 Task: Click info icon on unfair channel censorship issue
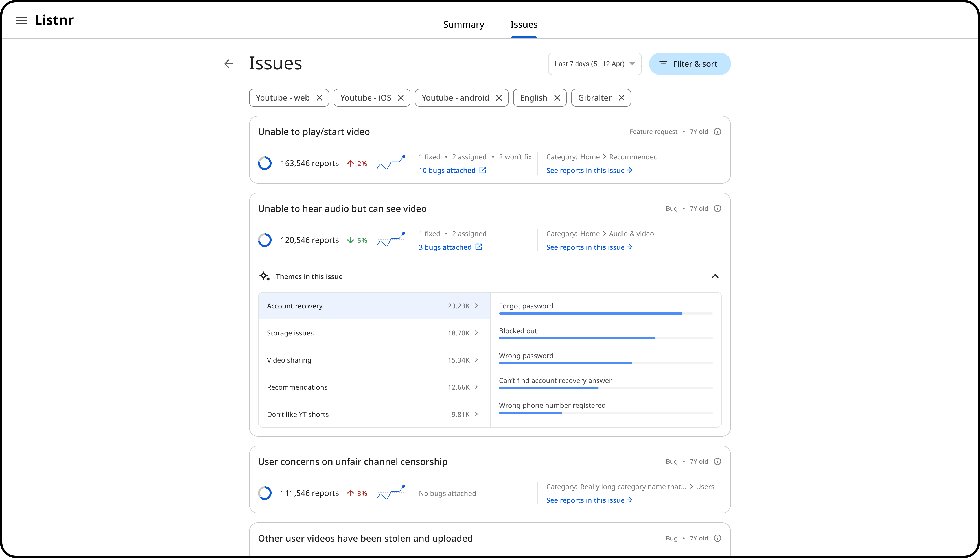tap(718, 461)
